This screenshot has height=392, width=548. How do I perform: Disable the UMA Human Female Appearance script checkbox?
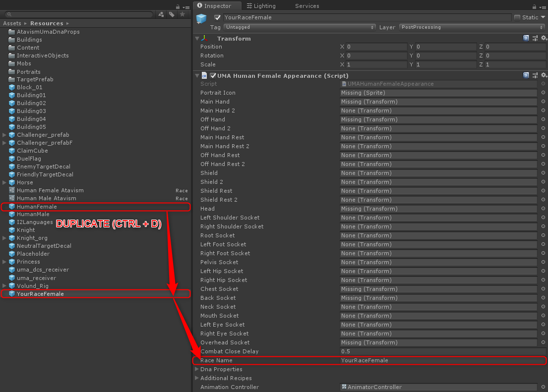(213, 75)
